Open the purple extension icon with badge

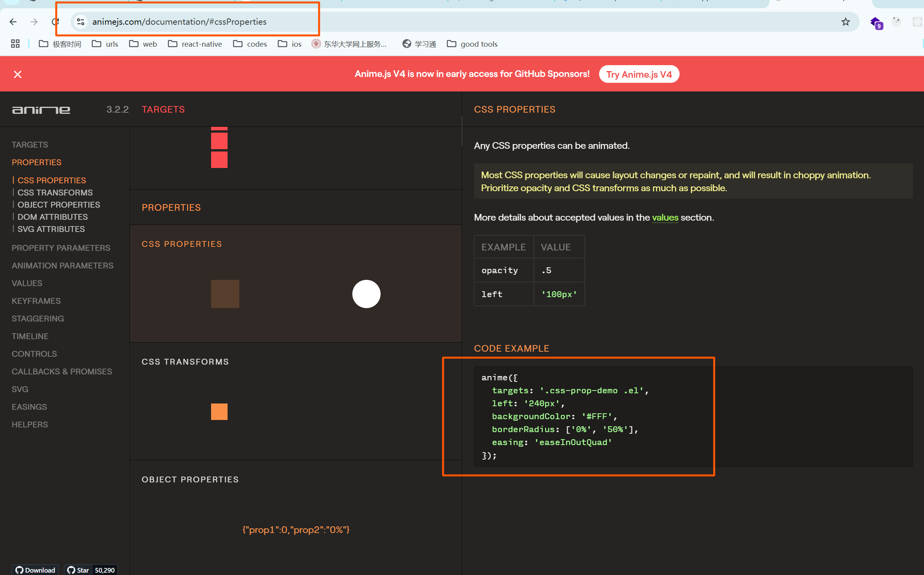pyautogui.click(x=876, y=23)
